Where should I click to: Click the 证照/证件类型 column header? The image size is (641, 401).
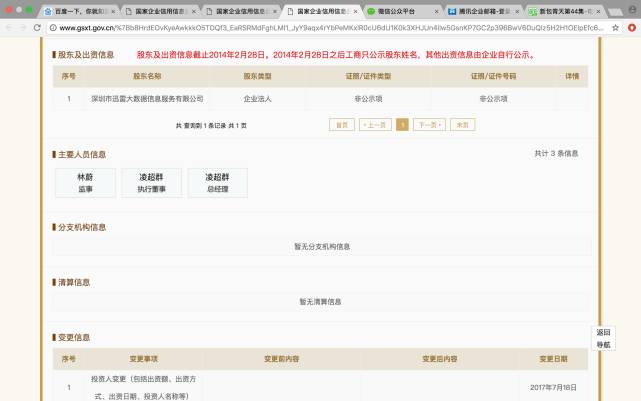pos(368,76)
